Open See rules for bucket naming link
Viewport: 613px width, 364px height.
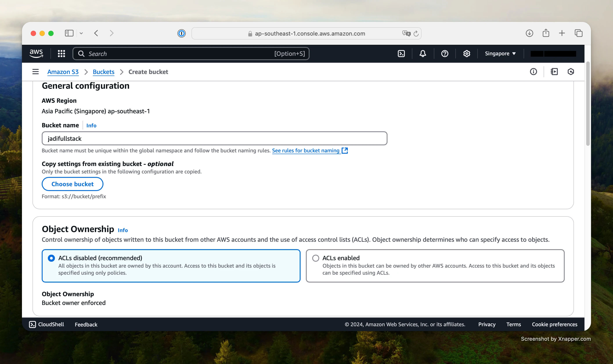pyautogui.click(x=306, y=150)
